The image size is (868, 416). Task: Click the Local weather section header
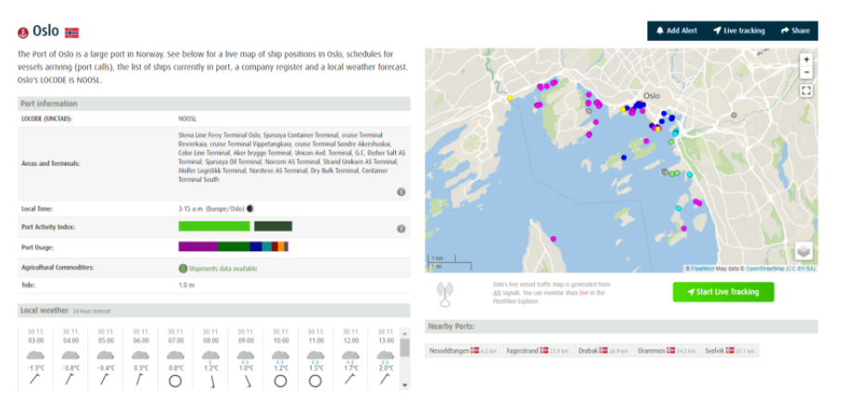coord(213,310)
